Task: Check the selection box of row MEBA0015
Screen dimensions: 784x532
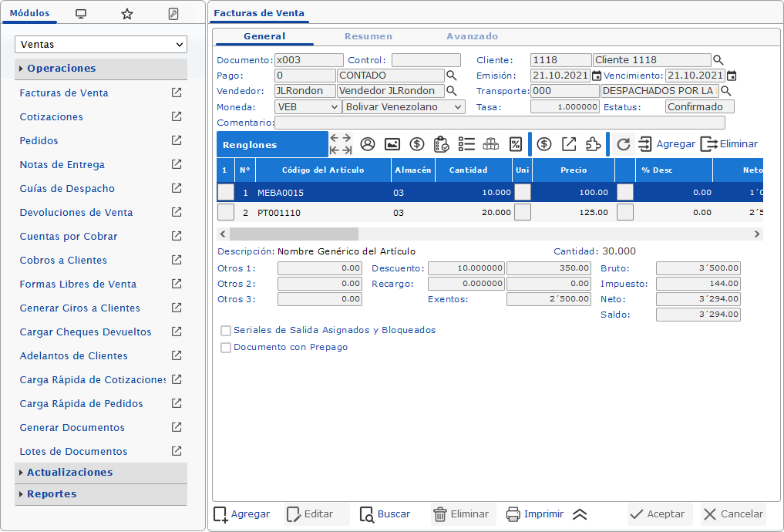Action: click(226, 193)
